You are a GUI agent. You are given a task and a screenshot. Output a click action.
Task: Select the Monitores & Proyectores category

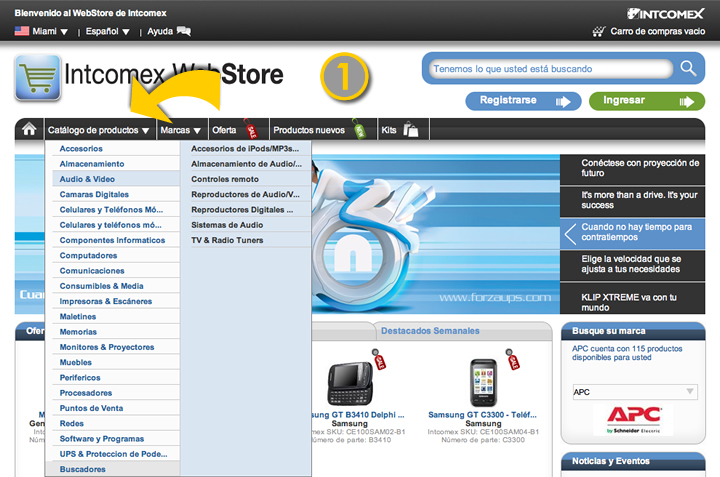click(116, 347)
